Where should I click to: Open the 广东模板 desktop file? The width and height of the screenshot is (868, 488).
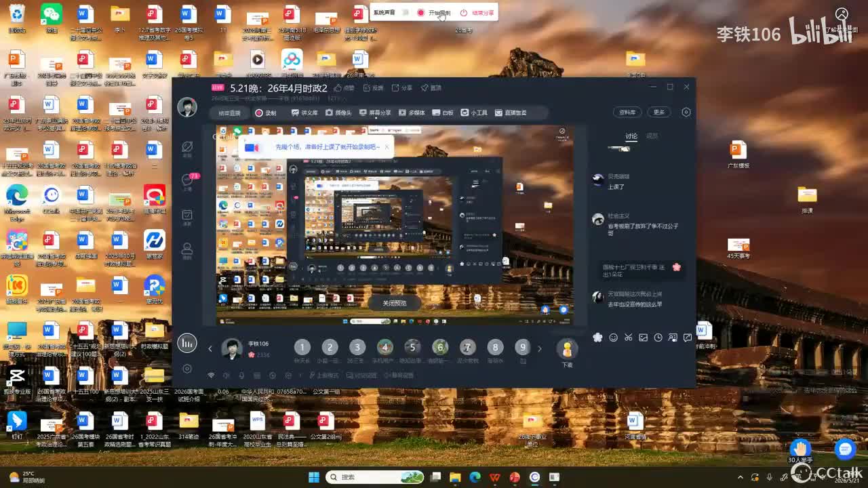(x=738, y=154)
